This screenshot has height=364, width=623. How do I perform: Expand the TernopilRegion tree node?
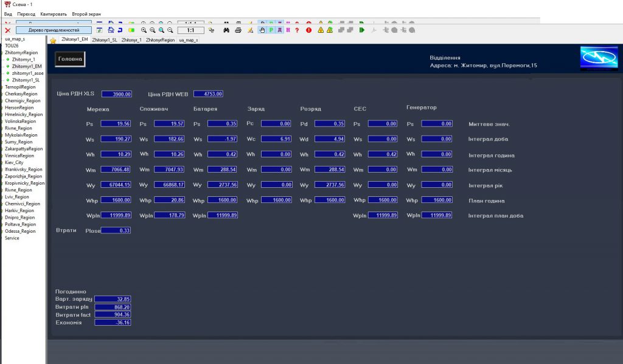[x=2, y=87]
